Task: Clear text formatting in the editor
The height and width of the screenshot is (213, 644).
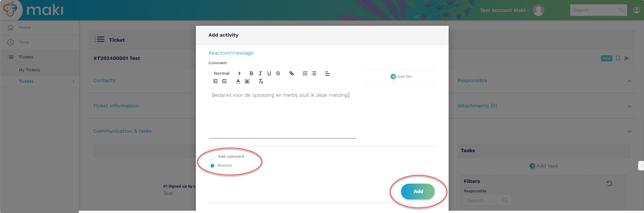Action: [261, 81]
